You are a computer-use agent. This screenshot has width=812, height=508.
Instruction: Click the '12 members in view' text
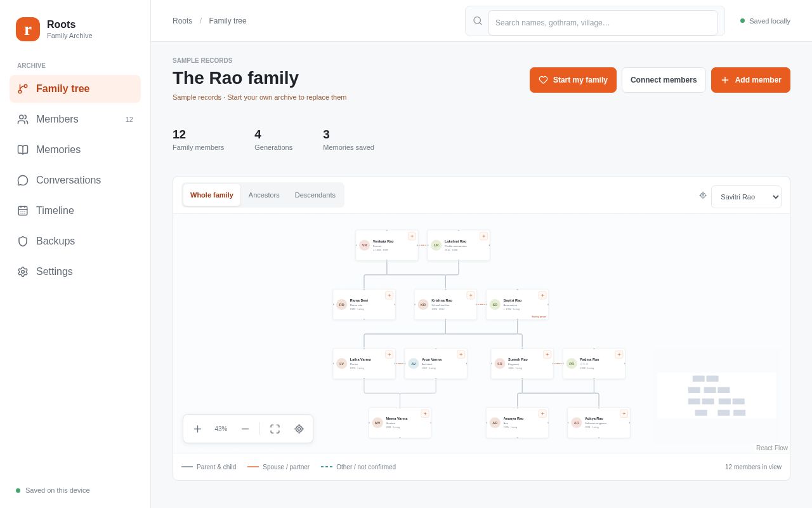pyautogui.click(x=753, y=467)
